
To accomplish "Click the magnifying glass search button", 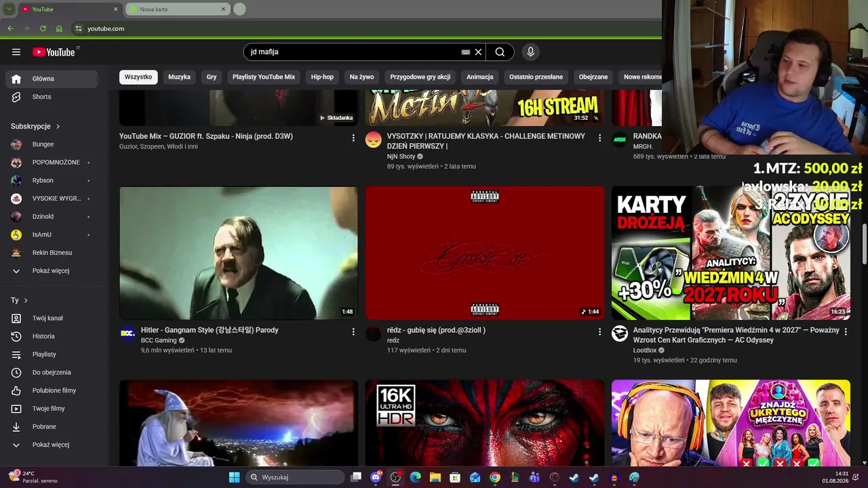I will 500,52.
